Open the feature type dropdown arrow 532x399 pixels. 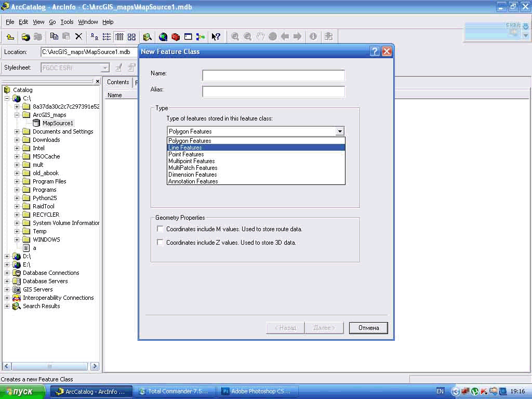click(x=340, y=131)
